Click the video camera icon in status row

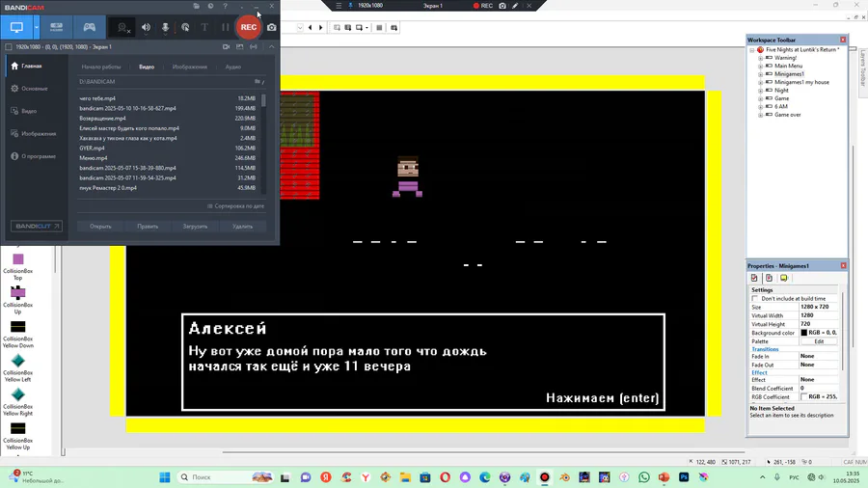pos(226,47)
